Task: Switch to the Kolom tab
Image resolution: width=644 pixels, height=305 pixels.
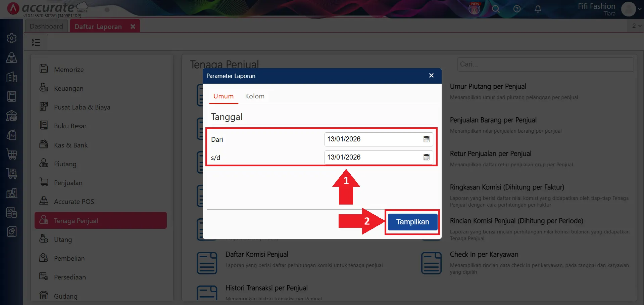Action: (255, 96)
